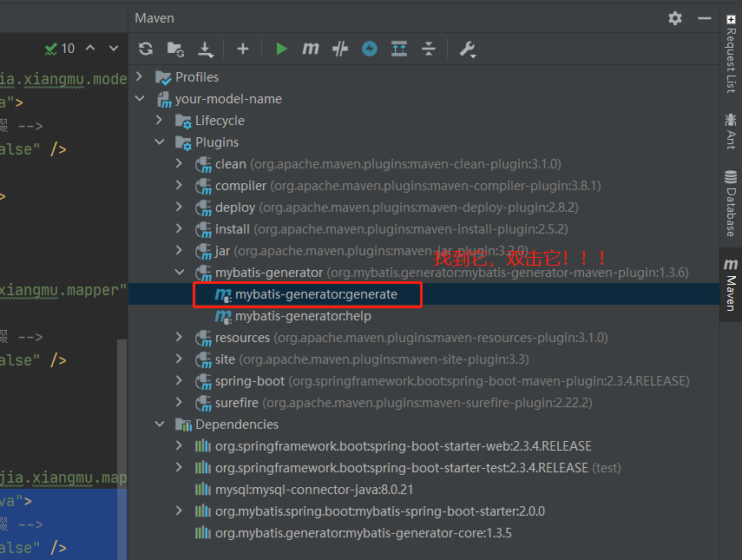Open Database side tab

731,203
